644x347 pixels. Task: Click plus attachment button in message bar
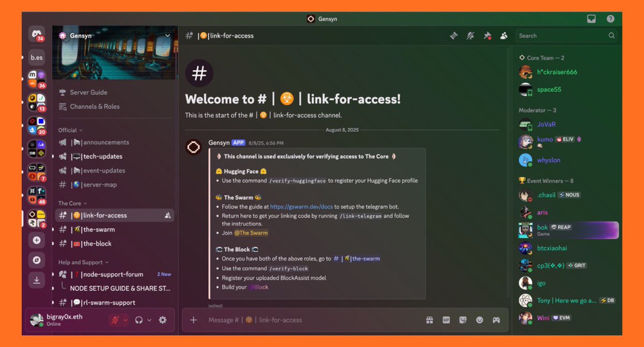tap(193, 320)
